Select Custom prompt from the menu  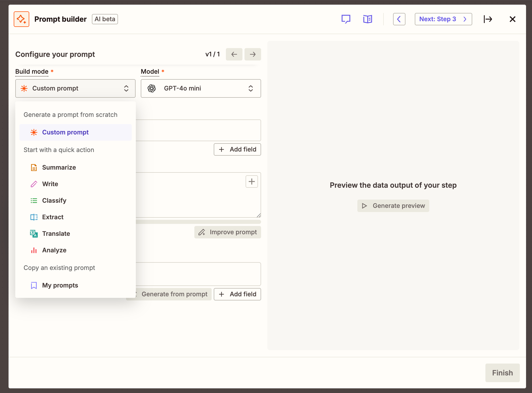pos(65,132)
